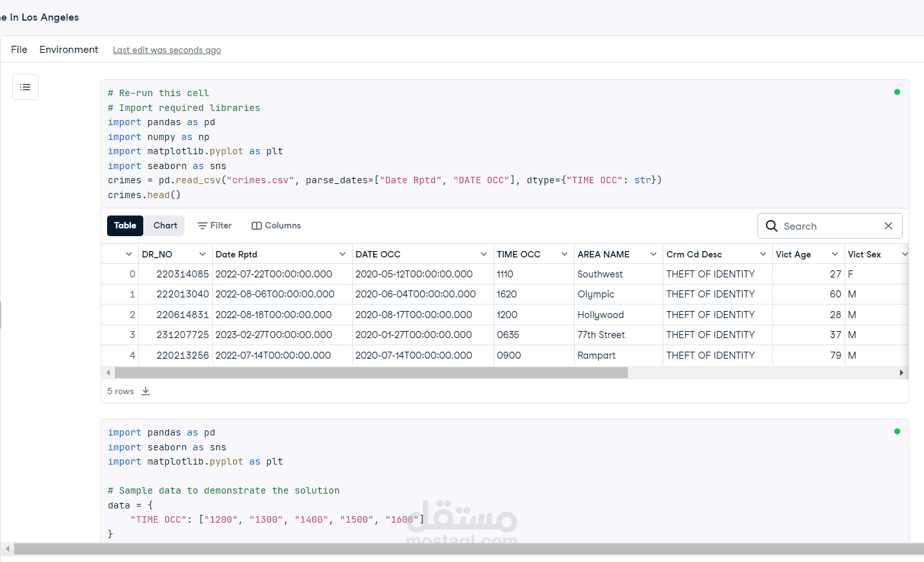Click the green status dot of the first cell
The height and width of the screenshot is (562, 924).
(897, 92)
